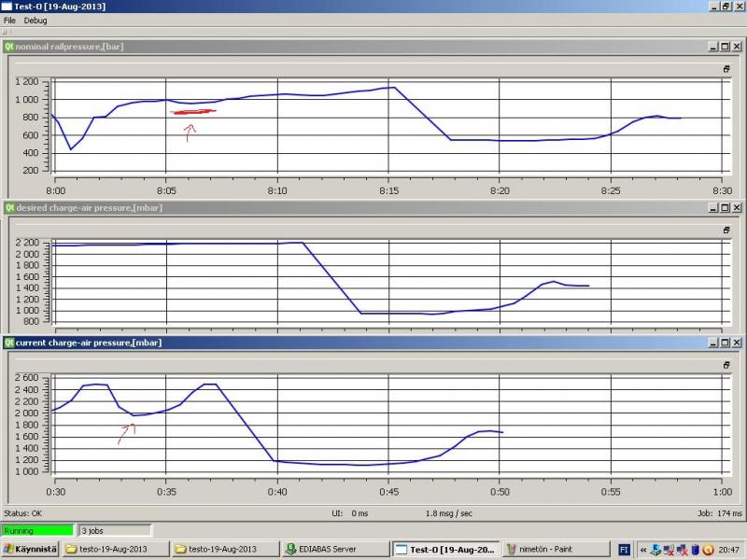Float the nominal railpressure chart dock panel

point(726,69)
